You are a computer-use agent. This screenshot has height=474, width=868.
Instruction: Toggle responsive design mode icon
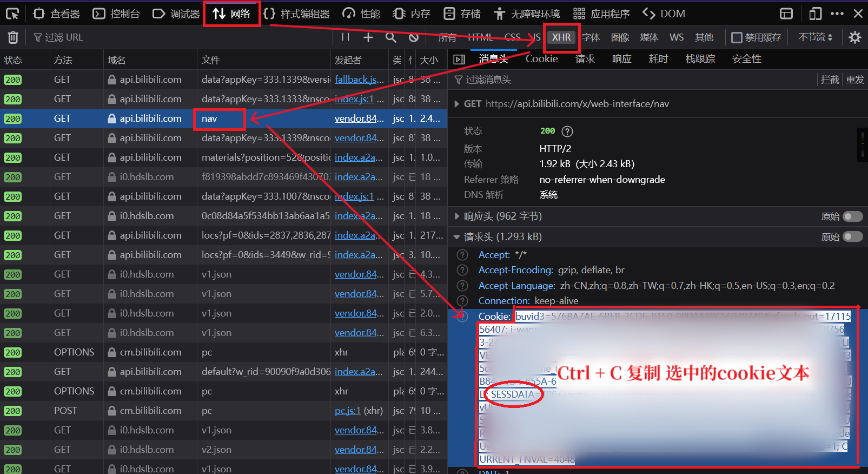(x=815, y=14)
